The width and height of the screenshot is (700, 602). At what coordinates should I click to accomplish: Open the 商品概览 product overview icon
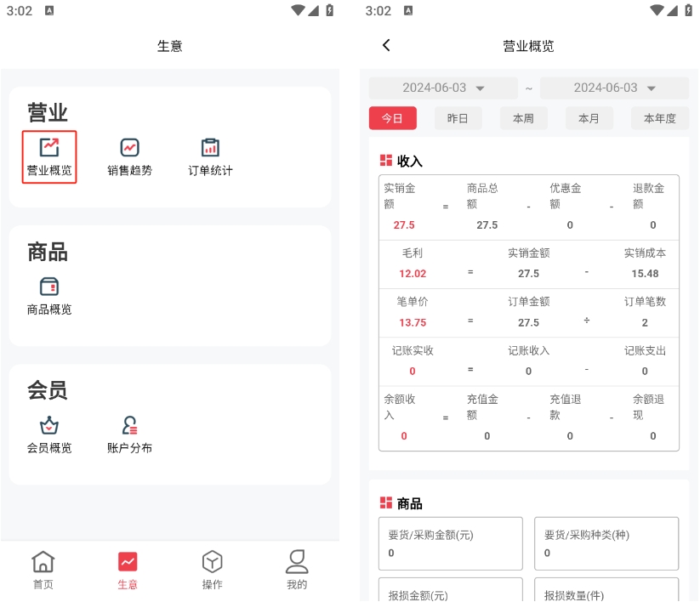point(49,296)
